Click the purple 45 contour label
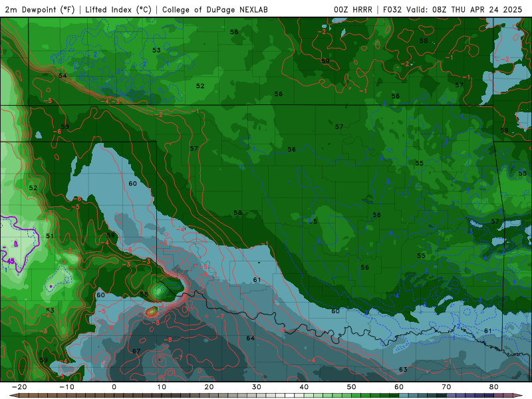Screen dimensions: 532x399 11,261
